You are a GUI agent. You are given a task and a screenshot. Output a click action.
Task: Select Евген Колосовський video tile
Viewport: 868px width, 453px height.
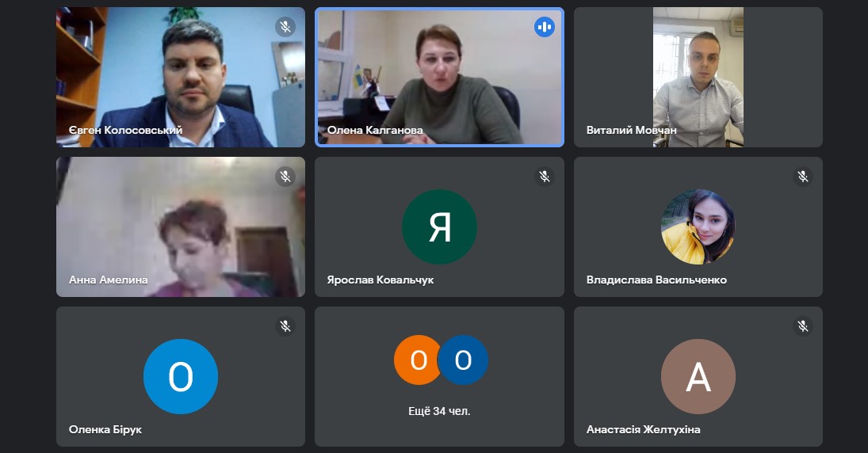[181, 78]
